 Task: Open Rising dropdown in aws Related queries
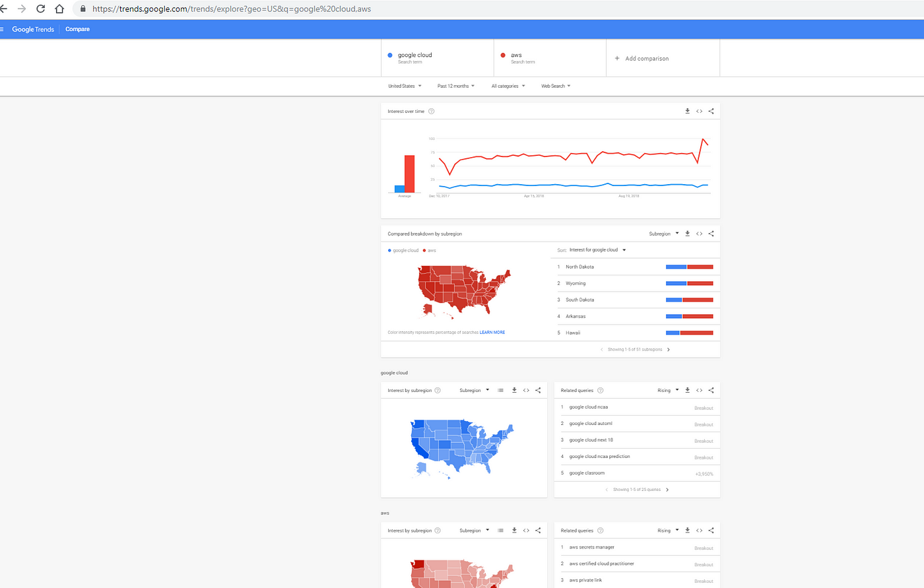(668, 530)
